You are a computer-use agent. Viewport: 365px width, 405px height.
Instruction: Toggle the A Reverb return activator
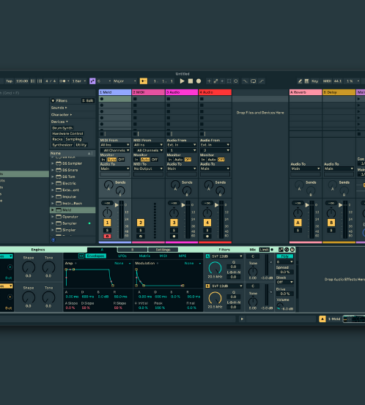click(x=298, y=223)
